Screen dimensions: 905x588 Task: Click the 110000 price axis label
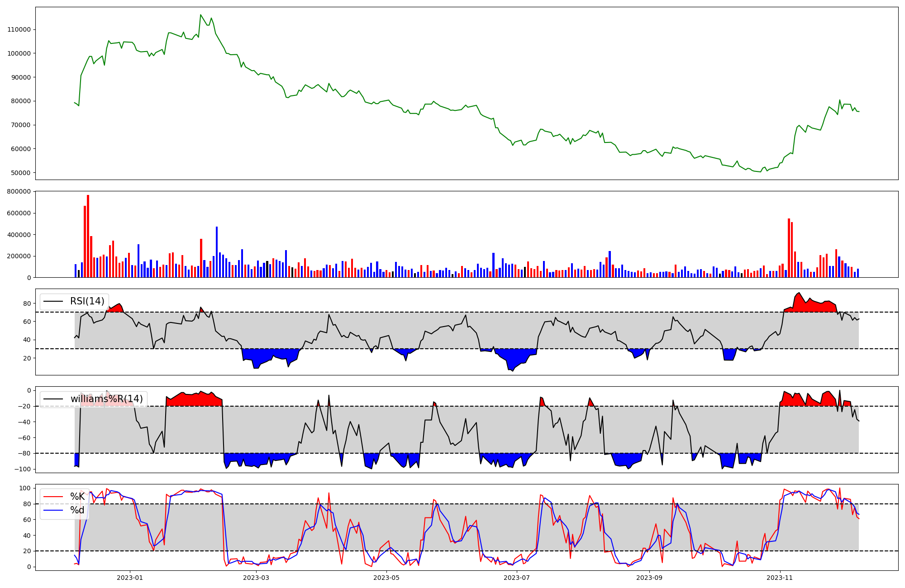coord(19,29)
